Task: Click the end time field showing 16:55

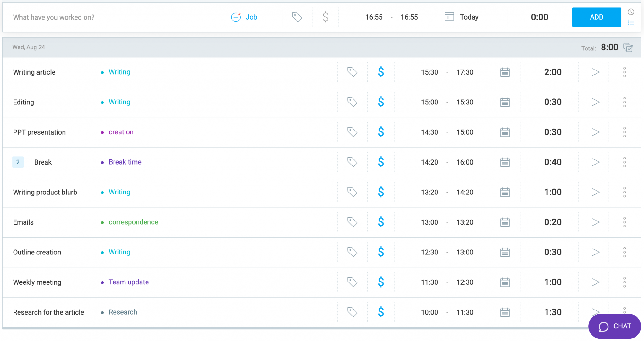Action: tap(409, 17)
